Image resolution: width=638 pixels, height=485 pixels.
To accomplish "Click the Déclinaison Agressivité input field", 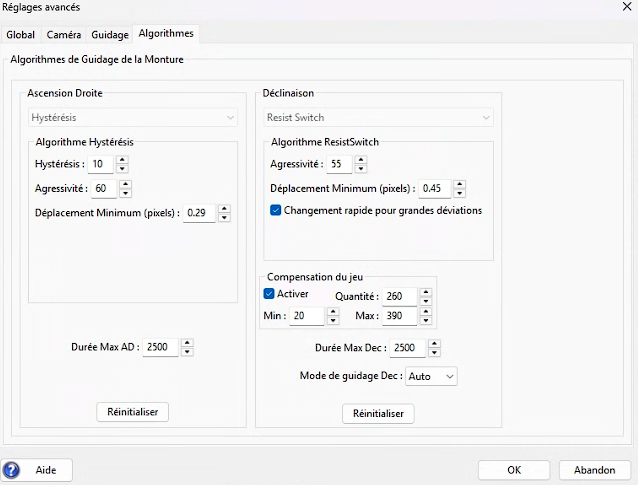I will [339, 164].
